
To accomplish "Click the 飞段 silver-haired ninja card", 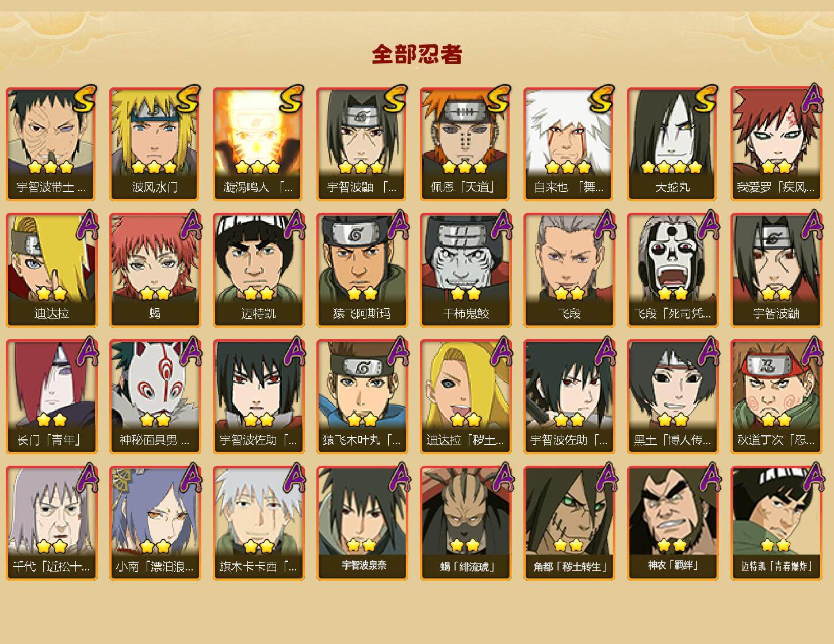I will click(x=569, y=270).
